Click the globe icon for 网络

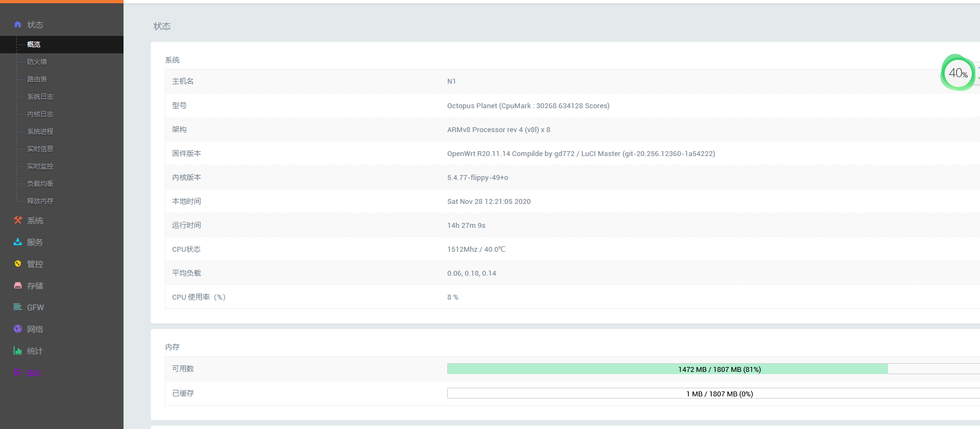pyautogui.click(x=18, y=329)
